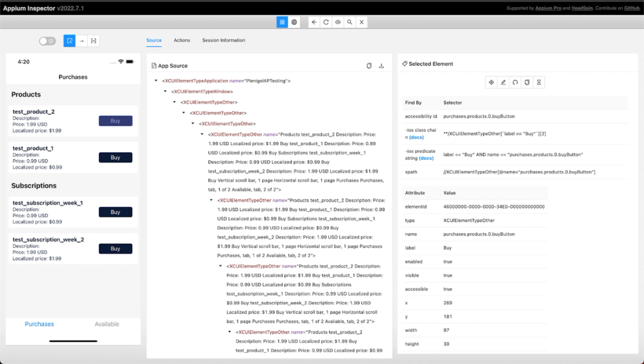Image resolution: width=644 pixels, height=364 pixels.
Task: Switch to Web/Hybrid App Mode globe icon
Action: [294, 22]
